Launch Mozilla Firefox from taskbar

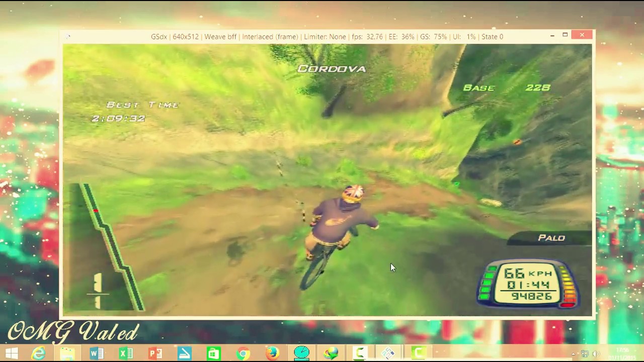click(272, 353)
